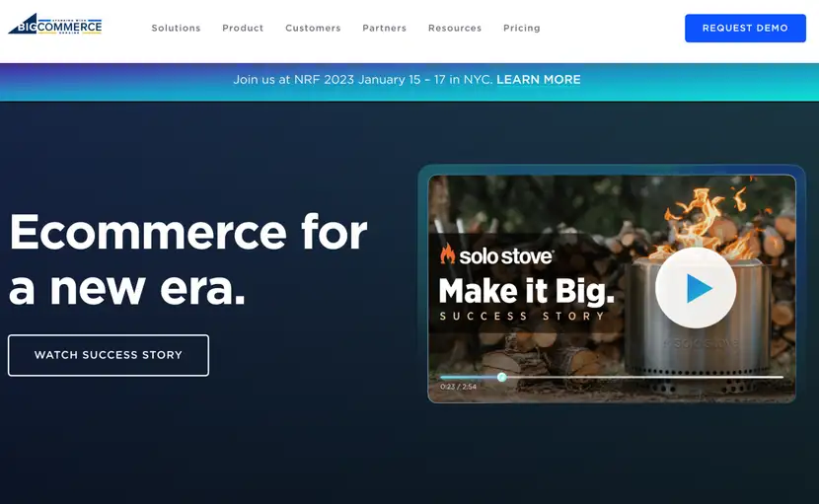Follow the NRF 2023 Learn More link
This screenshot has height=504, width=819.
tap(539, 79)
